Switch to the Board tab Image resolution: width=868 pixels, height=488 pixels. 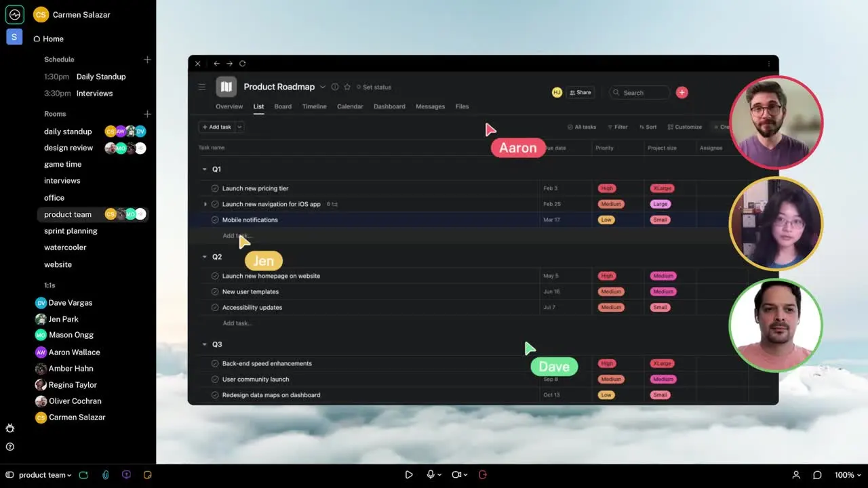coord(283,106)
